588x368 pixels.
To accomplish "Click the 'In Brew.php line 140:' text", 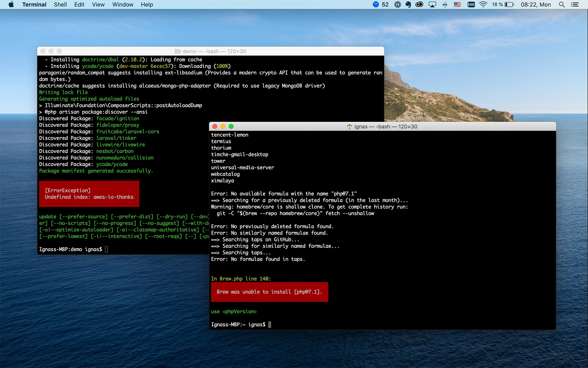I will pyautogui.click(x=241, y=279).
